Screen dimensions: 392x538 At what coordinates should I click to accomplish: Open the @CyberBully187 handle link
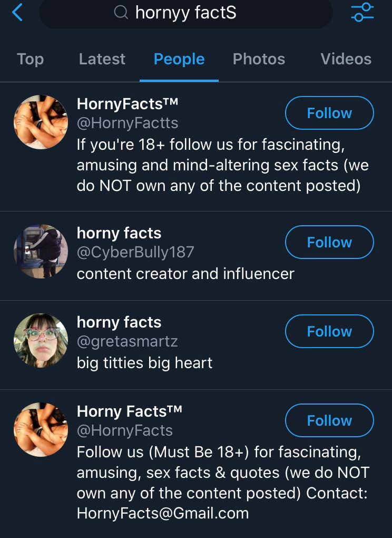(x=135, y=252)
